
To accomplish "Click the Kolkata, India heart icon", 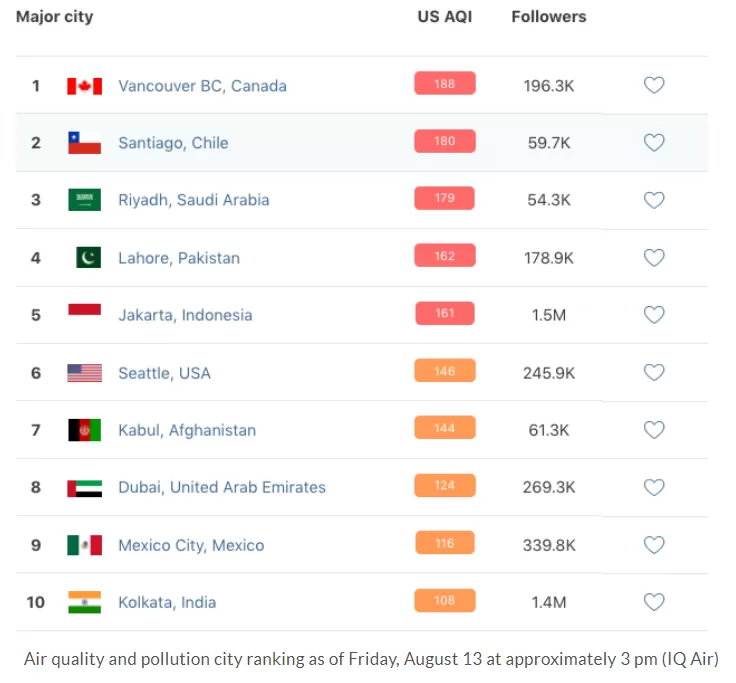I will click(654, 602).
